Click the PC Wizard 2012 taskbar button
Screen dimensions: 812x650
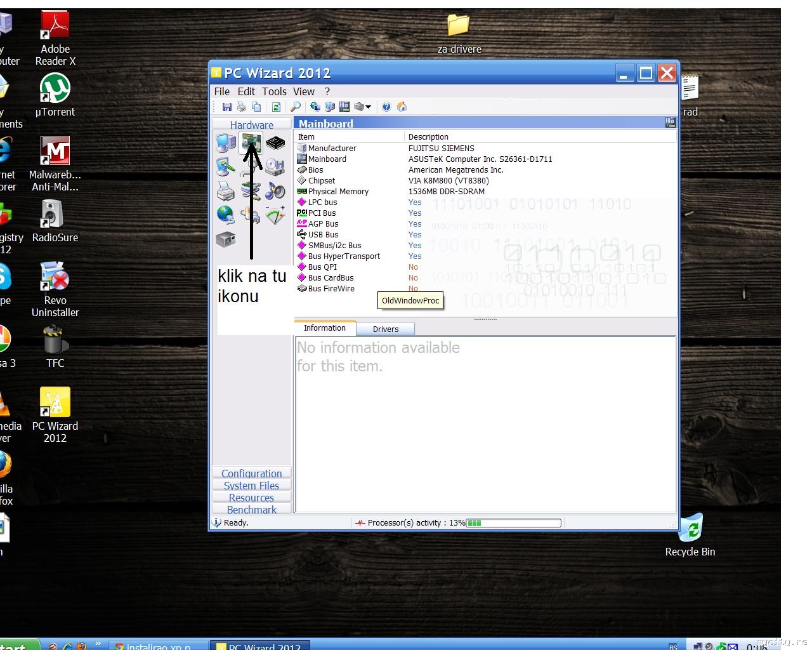pyautogui.click(x=259, y=646)
